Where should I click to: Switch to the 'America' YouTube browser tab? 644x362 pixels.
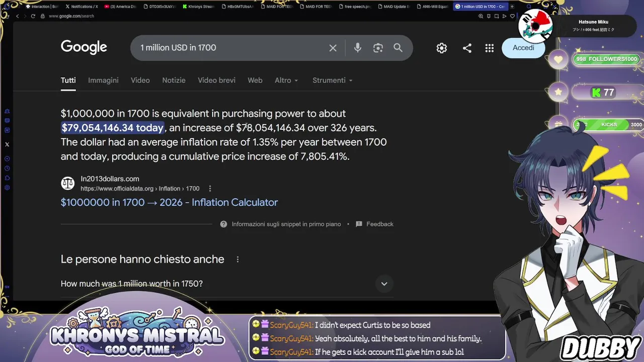121,7
